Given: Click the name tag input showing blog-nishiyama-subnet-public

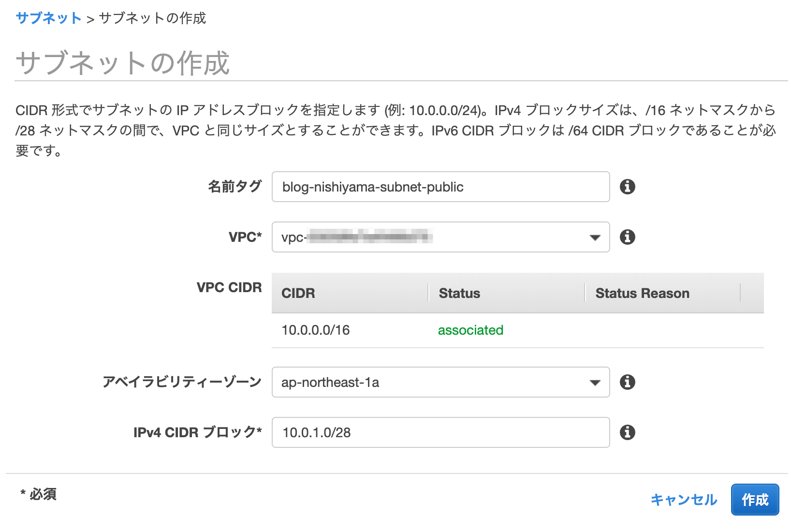Looking at the screenshot, I should (440, 187).
